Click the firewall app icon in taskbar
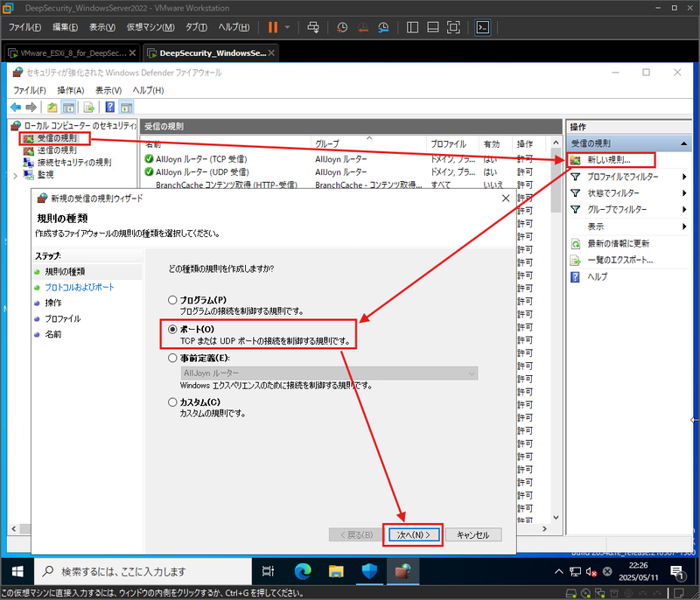This screenshot has width=700, height=600. 402,571
